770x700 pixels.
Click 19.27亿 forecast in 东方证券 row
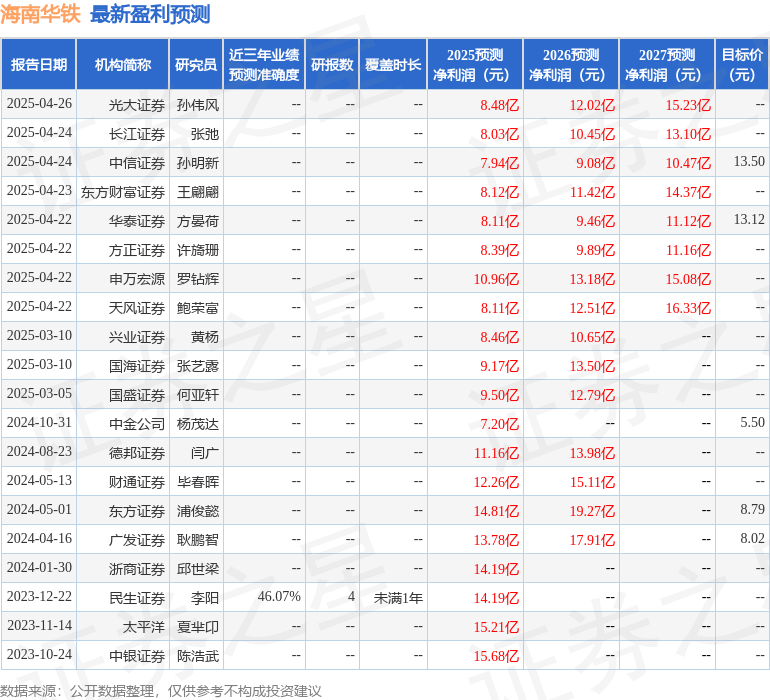click(592, 511)
